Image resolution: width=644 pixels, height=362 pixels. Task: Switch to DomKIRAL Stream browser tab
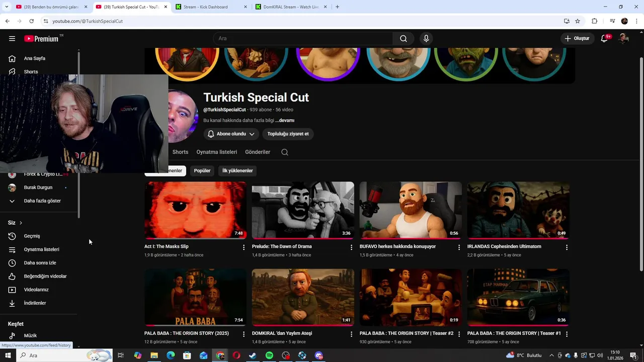coord(292,7)
